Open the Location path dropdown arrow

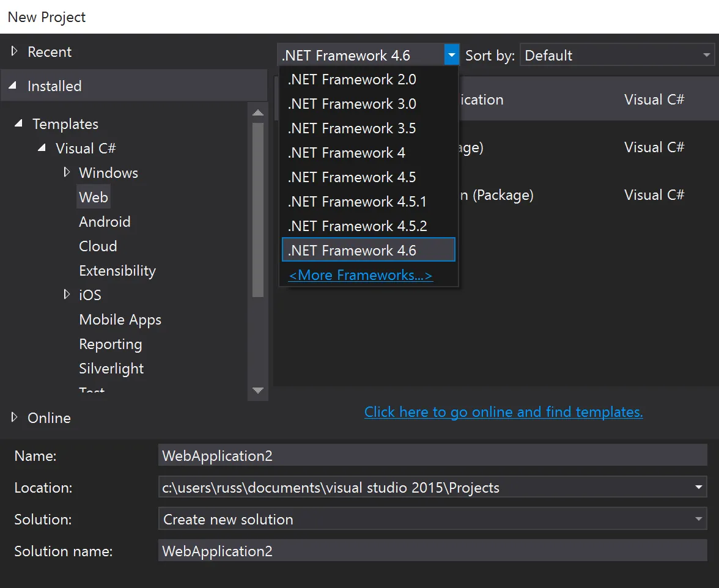click(699, 488)
